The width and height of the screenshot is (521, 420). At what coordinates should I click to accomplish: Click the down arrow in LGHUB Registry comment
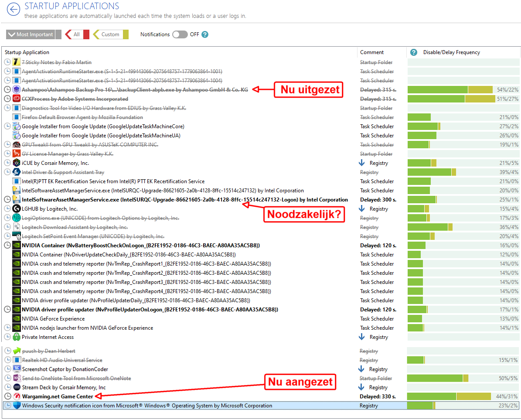(x=362, y=208)
